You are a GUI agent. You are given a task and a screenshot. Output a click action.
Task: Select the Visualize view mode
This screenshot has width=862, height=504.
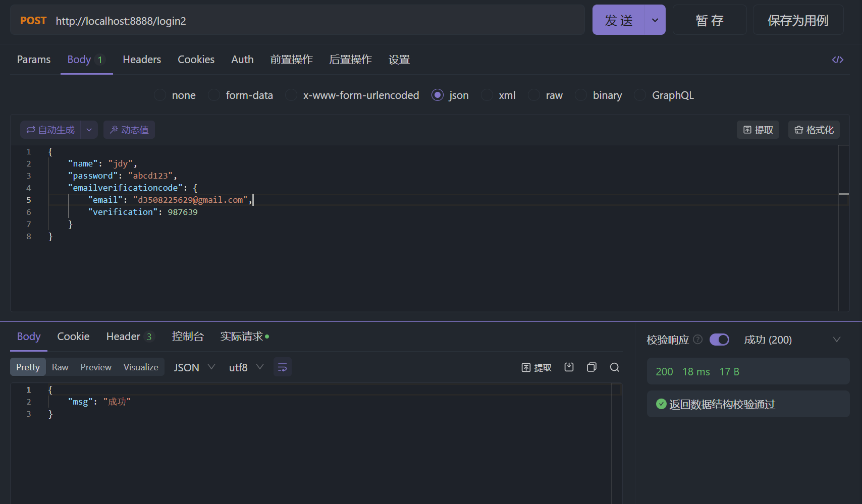tap(141, 367)
